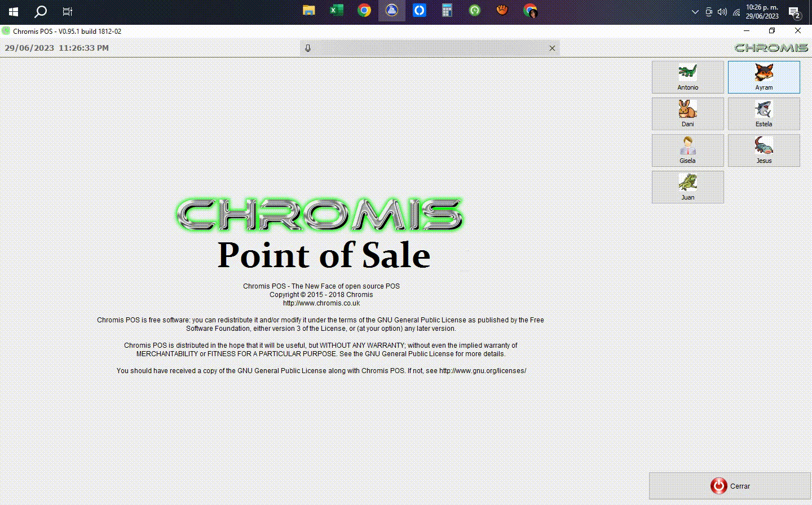This screenshot has width=812, height=505.
Task: Choose Dani from the user list
Action: pyautogui.click(x=687, y=114)
